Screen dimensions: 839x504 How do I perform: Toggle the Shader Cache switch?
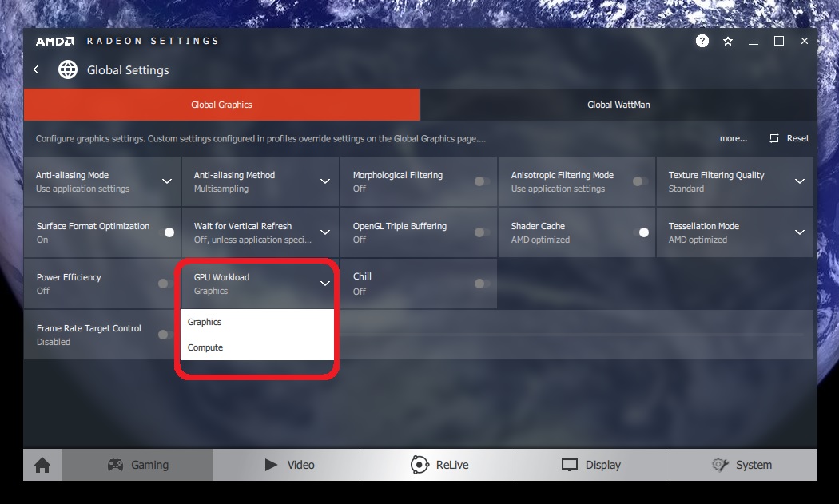click(641, 232)
